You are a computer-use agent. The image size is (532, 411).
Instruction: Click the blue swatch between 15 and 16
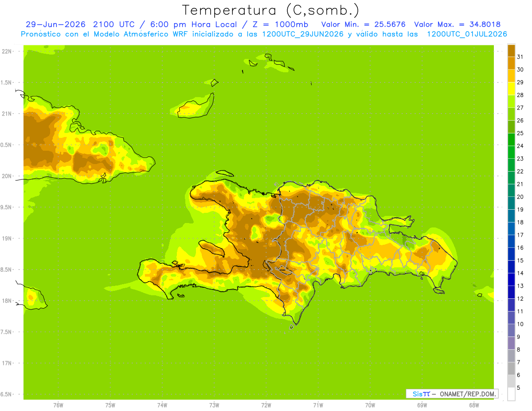[511, 254]
